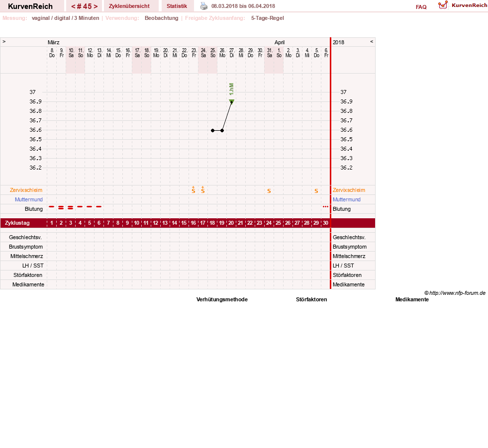Open the right Muttermund link
Viewport: 488px width, 448px height.
(347, 199)
